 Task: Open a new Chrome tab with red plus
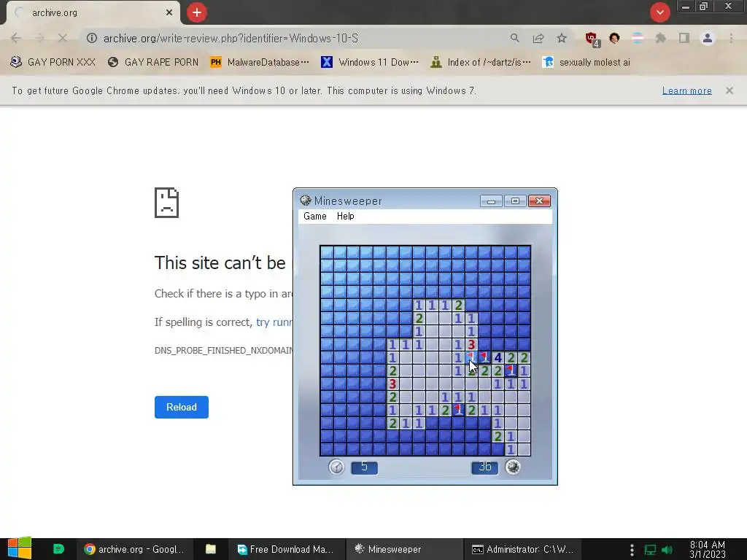click(x=197, y=12)
